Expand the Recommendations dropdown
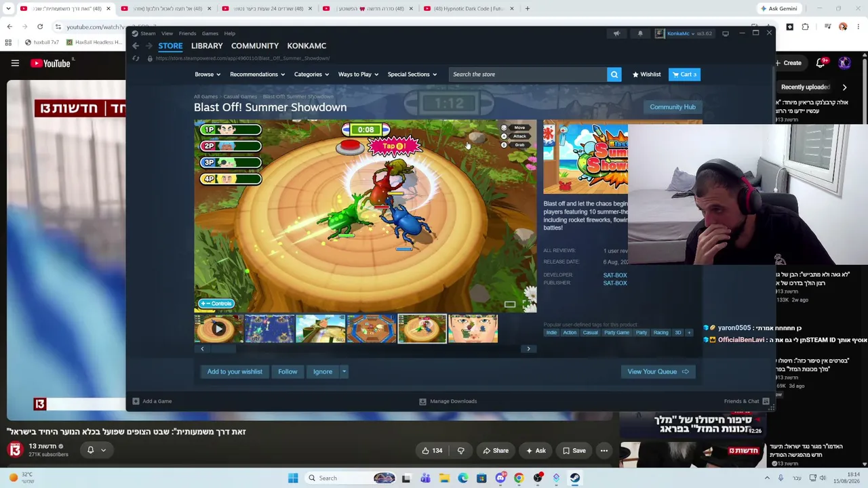868x488 pixels. pyautogui.click(x=257, y=75)
